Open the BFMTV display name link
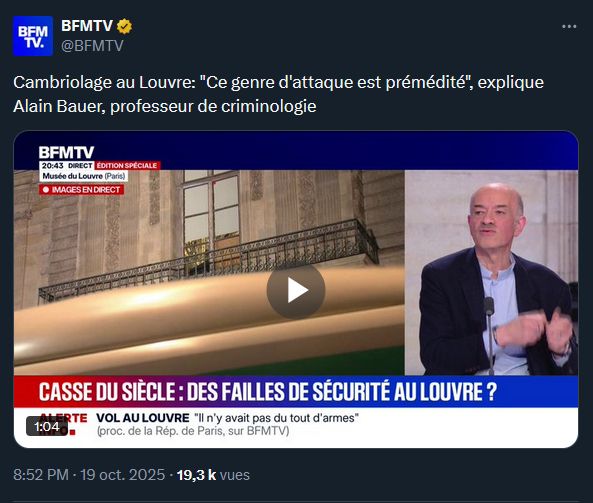 [87, 26]
